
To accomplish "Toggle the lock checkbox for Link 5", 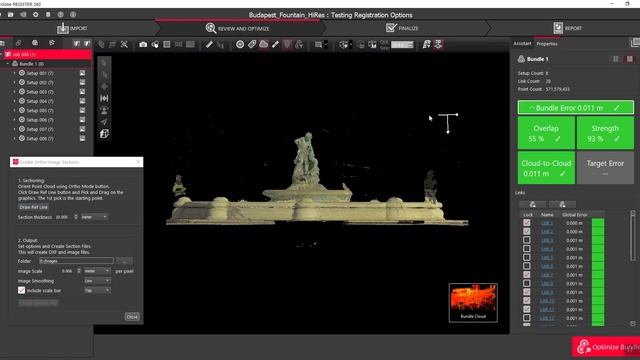I will point(527,258).
